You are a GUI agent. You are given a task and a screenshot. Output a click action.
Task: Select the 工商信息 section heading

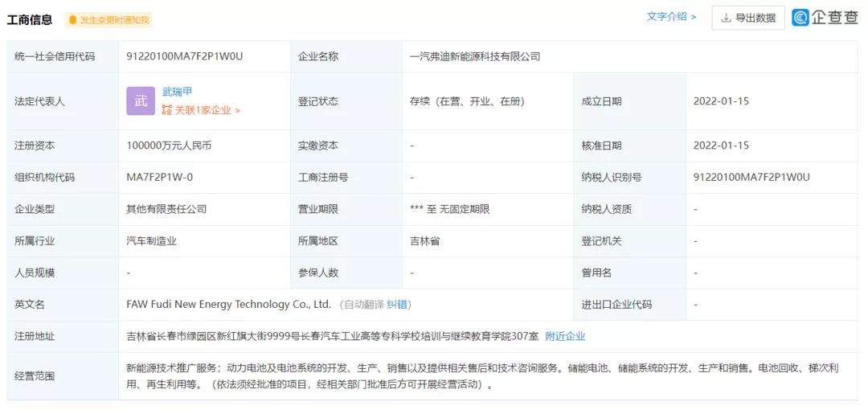(30, 20)
